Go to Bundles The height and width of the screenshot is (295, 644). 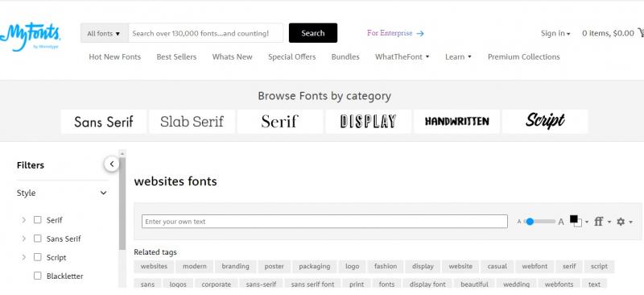pos(345,56)
